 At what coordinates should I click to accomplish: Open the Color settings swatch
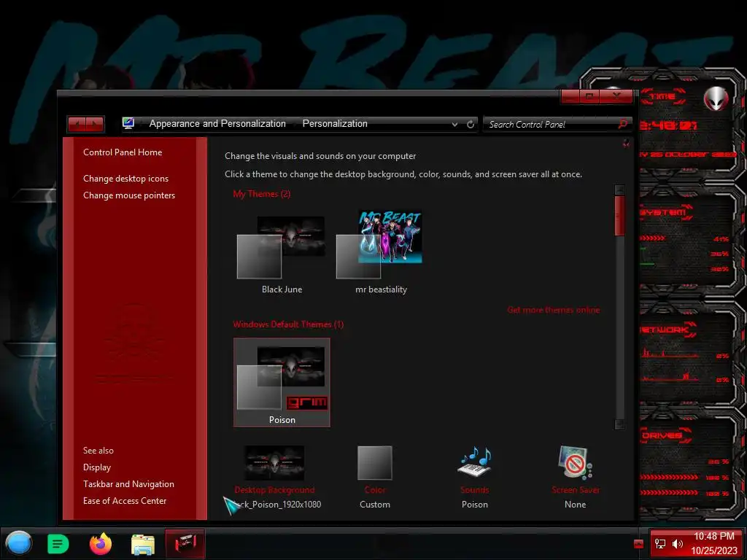click(x=375, y=462)
